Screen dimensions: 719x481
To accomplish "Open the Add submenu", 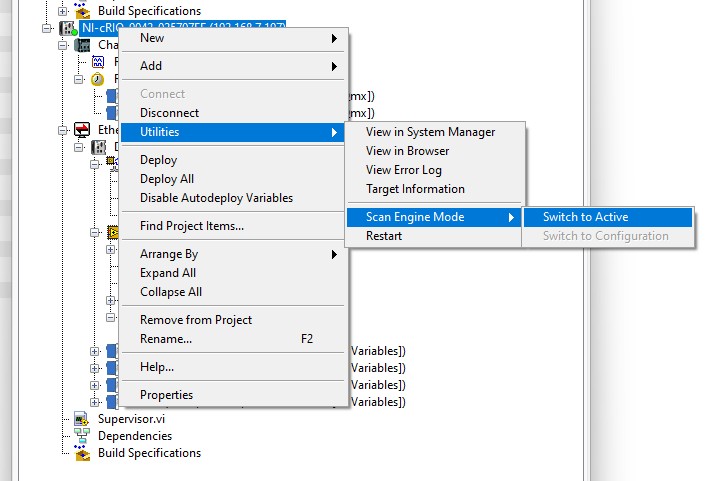I will (x=233, y=66).
